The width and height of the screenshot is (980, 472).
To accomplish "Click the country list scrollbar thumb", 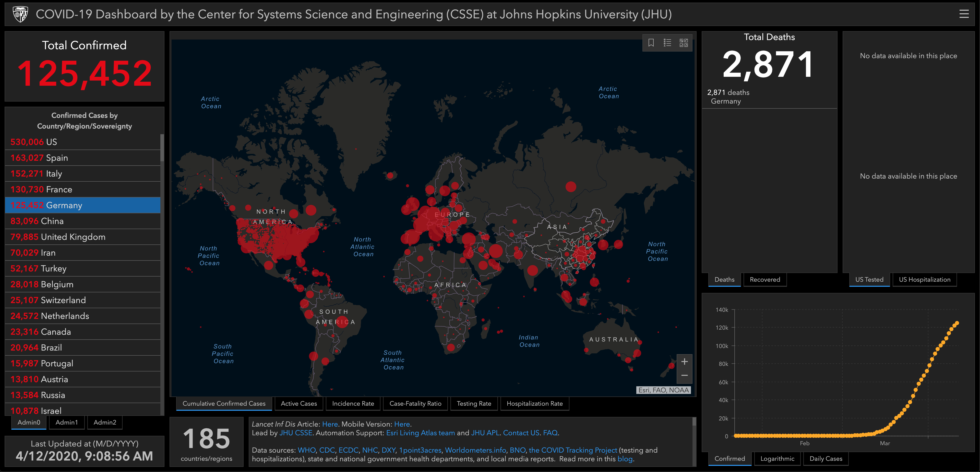I will coord(162,148).
